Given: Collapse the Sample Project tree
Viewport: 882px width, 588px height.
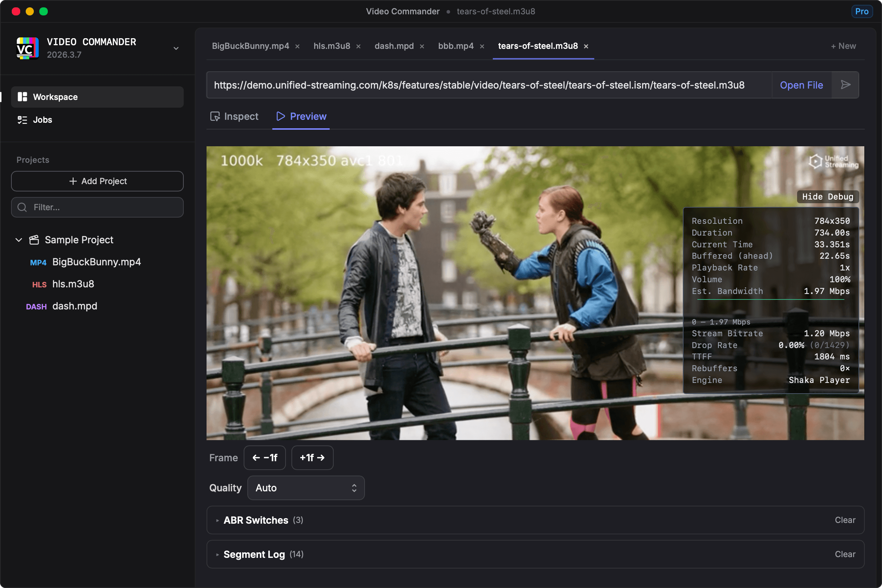Looking at the screenshot, I should click(18, 240).
